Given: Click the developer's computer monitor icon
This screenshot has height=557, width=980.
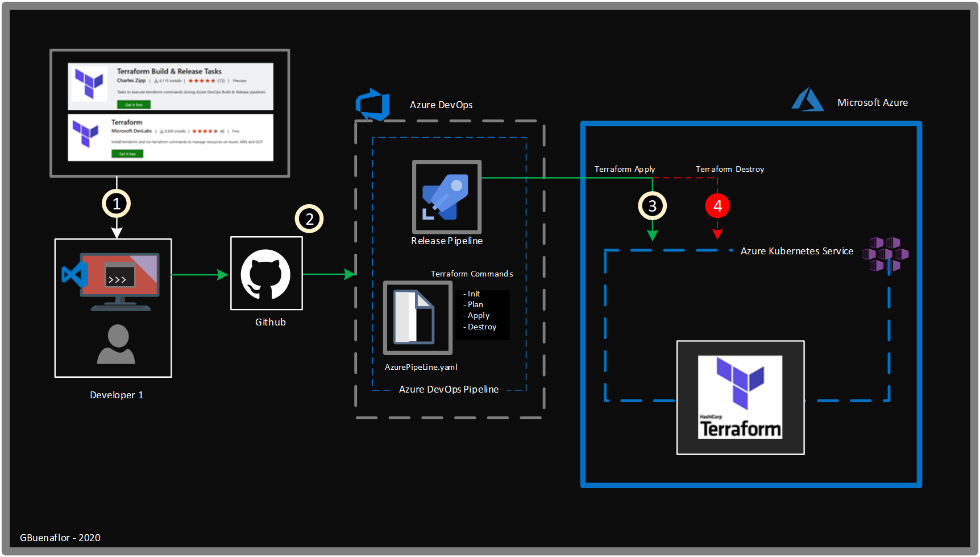Looking at the screenshot, I should 120,282.
